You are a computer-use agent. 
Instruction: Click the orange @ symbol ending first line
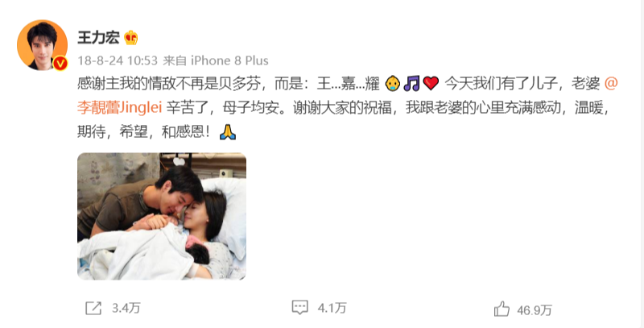[x=612, y=84]
